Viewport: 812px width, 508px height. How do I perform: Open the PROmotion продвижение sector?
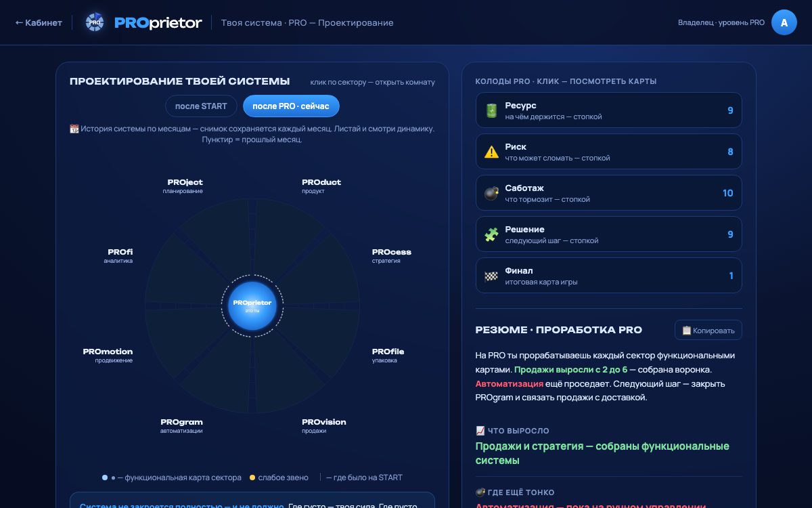click(108, 356)
